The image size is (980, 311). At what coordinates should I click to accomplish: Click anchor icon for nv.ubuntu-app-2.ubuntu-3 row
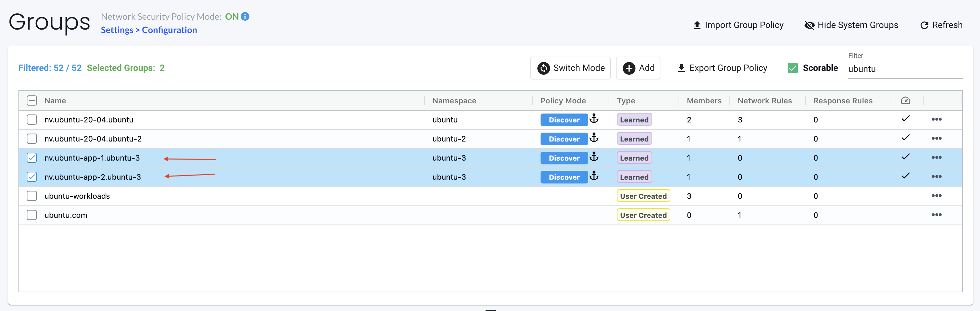(x=594, y=176)
